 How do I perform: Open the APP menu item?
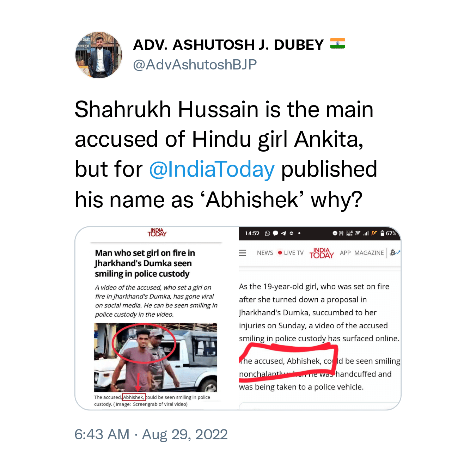[x=345, y=253]
